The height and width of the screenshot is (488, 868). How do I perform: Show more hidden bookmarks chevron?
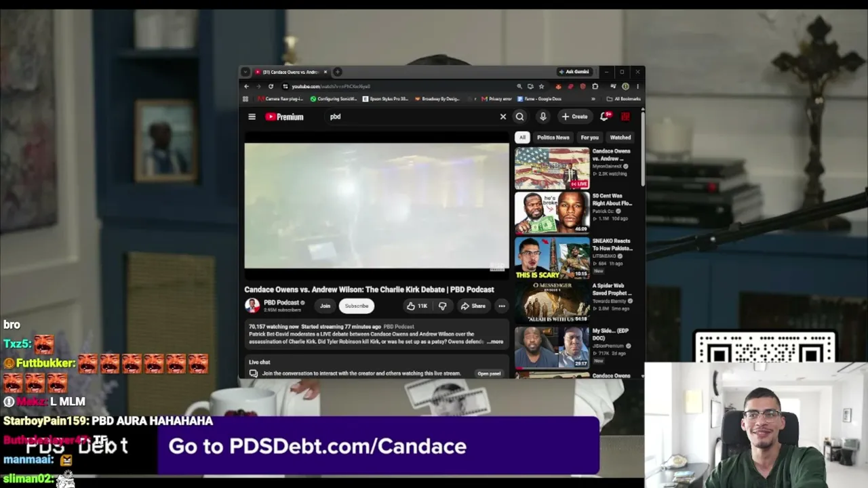coord(593,99)
